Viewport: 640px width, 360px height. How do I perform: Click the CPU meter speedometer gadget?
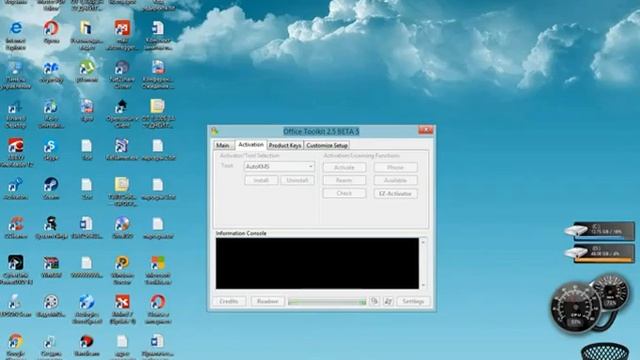[576, 307]
